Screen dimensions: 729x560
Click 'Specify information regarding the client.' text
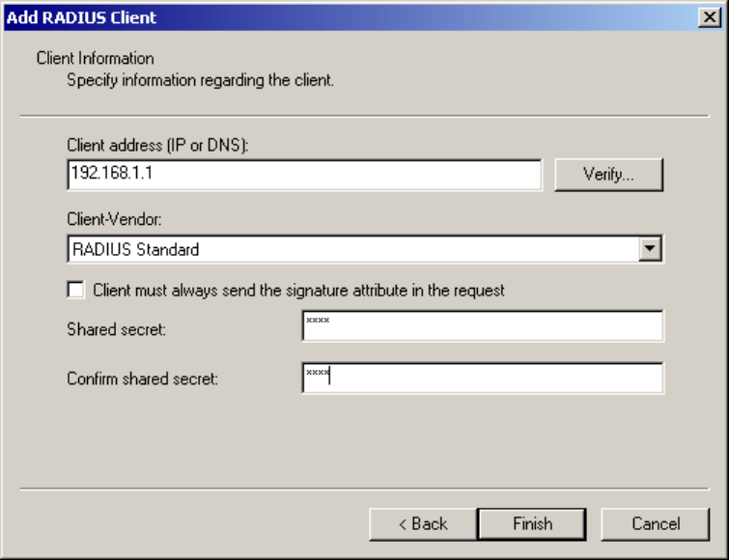tap(201, 80)
